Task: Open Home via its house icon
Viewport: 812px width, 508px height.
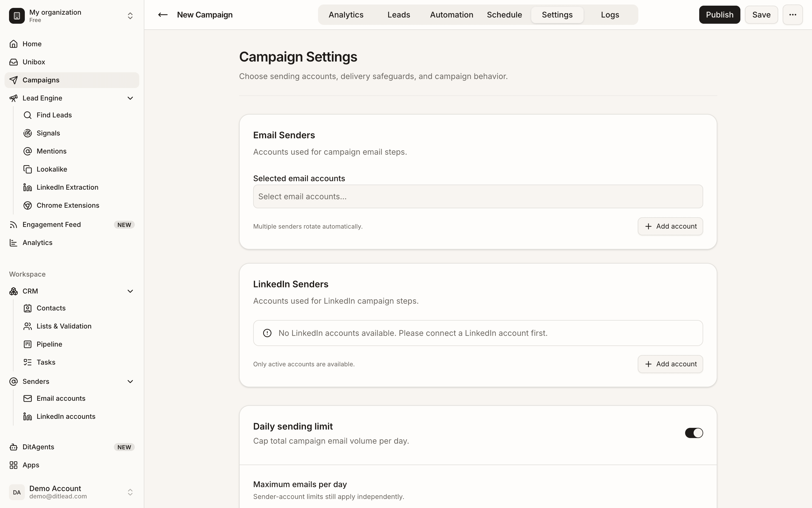Action: [14, 44]
